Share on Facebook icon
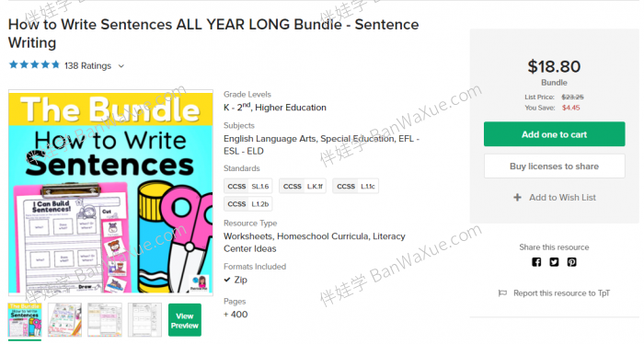 coord(536,262)
